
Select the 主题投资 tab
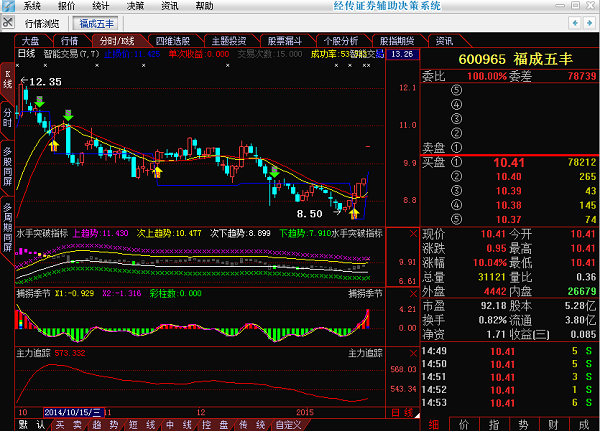tap(229, 41)
